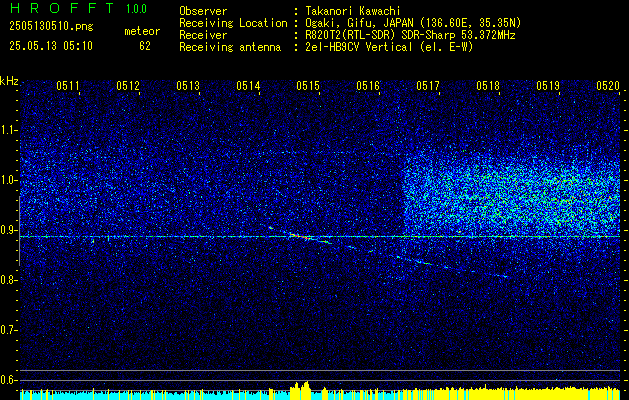Click the 0514 time marker

[248, 85]
